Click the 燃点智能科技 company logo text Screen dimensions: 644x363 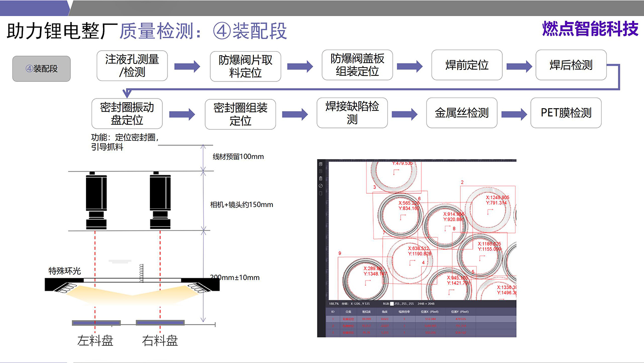pyautogui.click(x=590, y=29)
